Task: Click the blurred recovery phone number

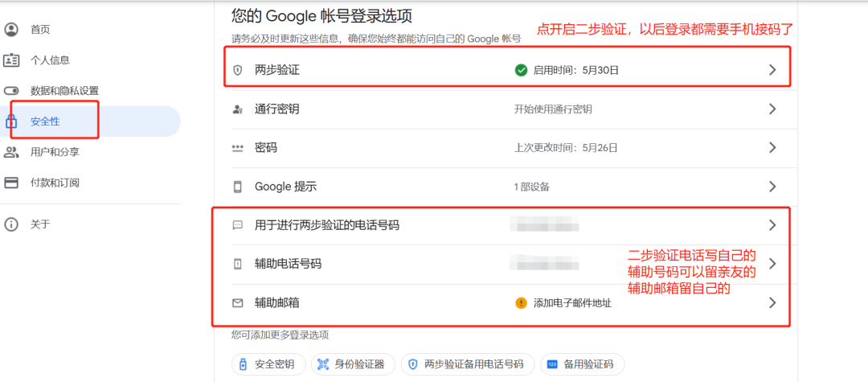Action: 545,263
